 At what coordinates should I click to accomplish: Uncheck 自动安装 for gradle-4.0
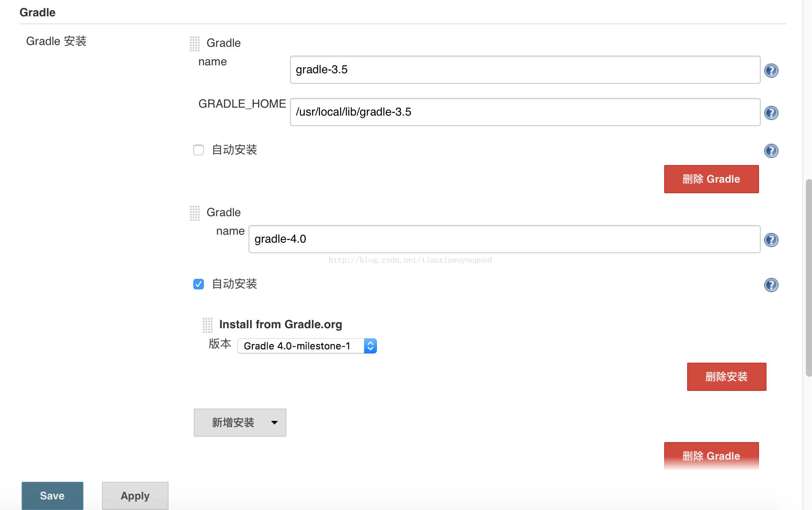(199, 284)
